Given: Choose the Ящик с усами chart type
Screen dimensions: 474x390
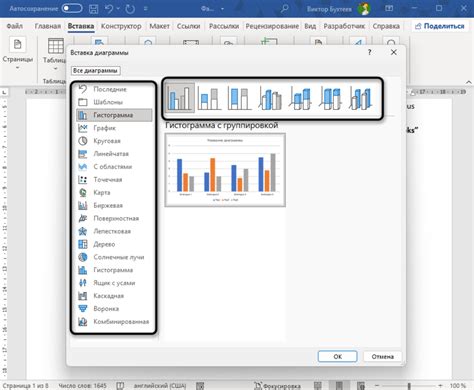Looking at the screenshot, I should [x=114, y=283].
